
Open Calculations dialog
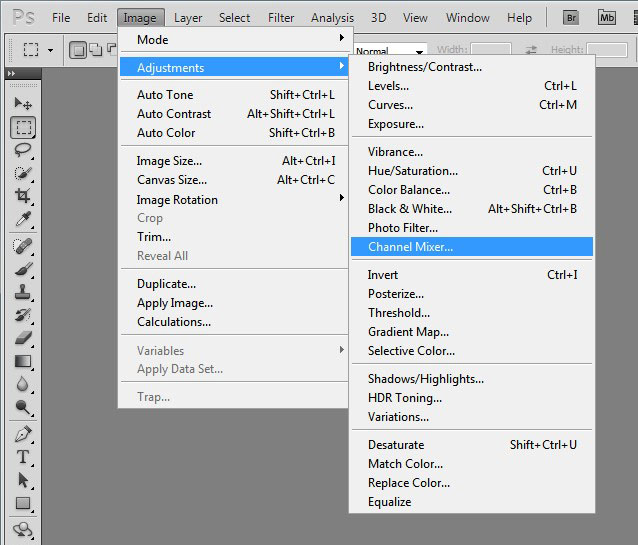click(234, 322)
